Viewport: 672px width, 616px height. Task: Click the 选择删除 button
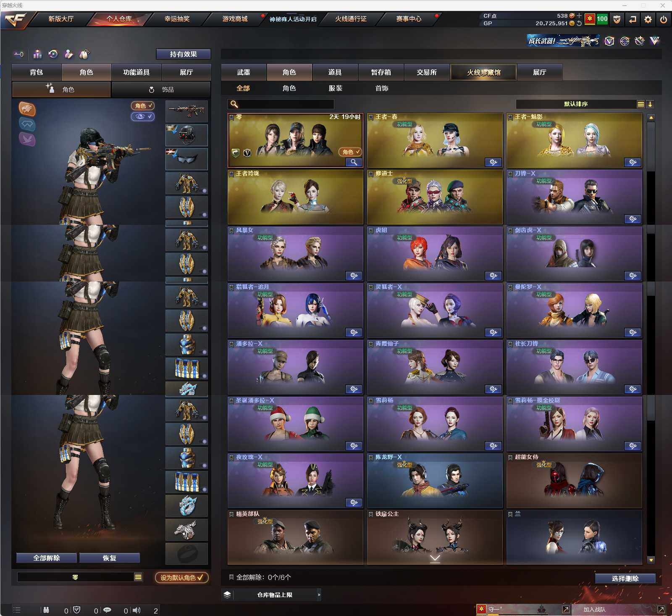point(625,578)
